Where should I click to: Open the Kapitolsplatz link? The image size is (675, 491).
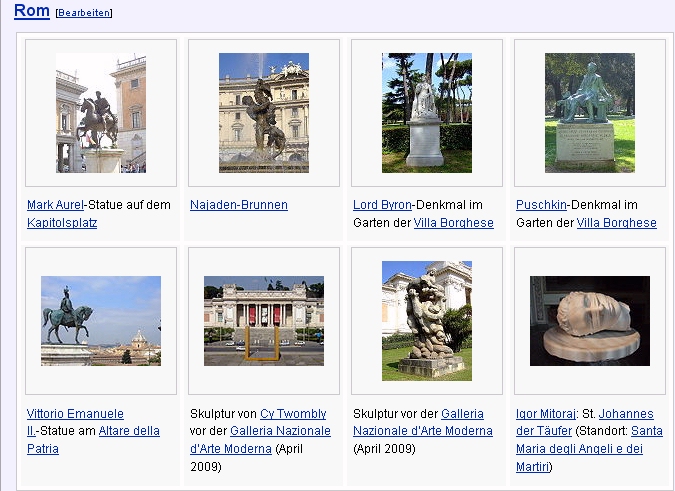(x=62, y=223)
